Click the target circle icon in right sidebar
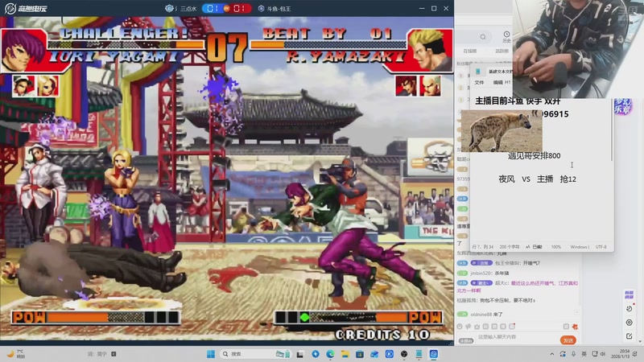The image size is (644, 362). click(629, 323)
